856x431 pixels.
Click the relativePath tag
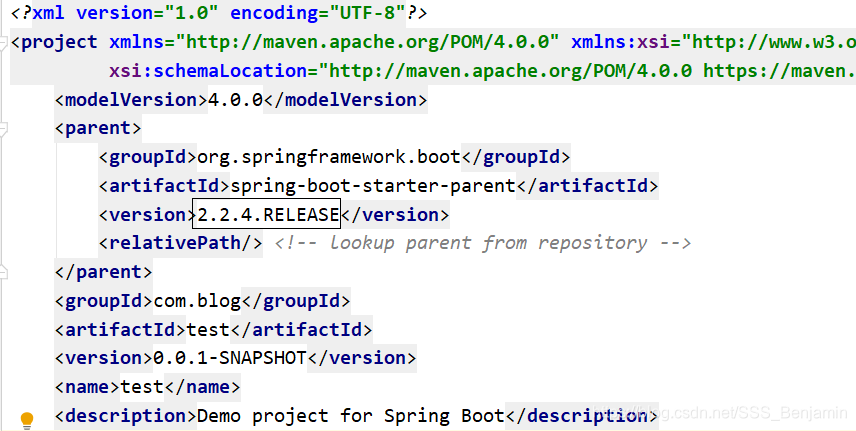coord(180,243)
